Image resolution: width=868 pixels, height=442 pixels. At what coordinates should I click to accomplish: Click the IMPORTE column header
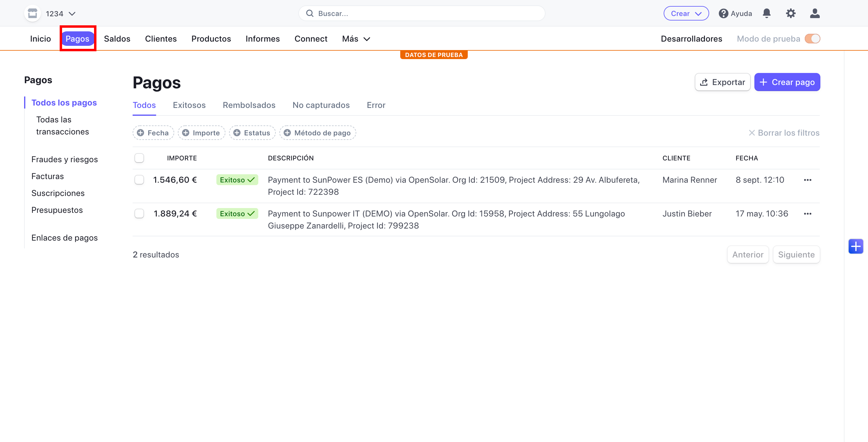[182, 158]
